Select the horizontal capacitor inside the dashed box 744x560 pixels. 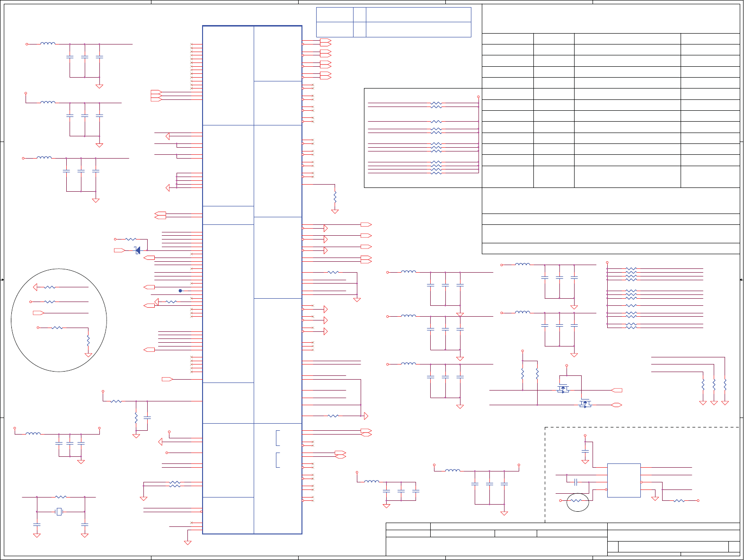click(576, 482)
